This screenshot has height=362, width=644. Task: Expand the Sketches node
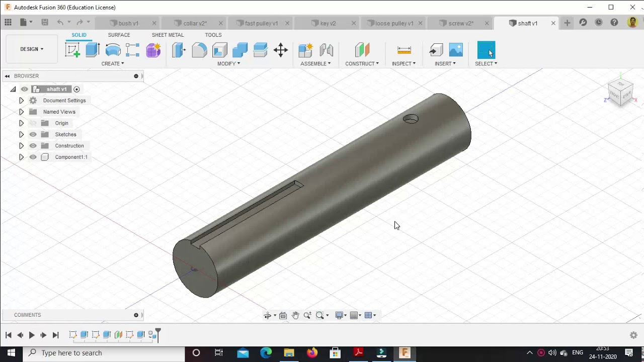coord(21,134)
